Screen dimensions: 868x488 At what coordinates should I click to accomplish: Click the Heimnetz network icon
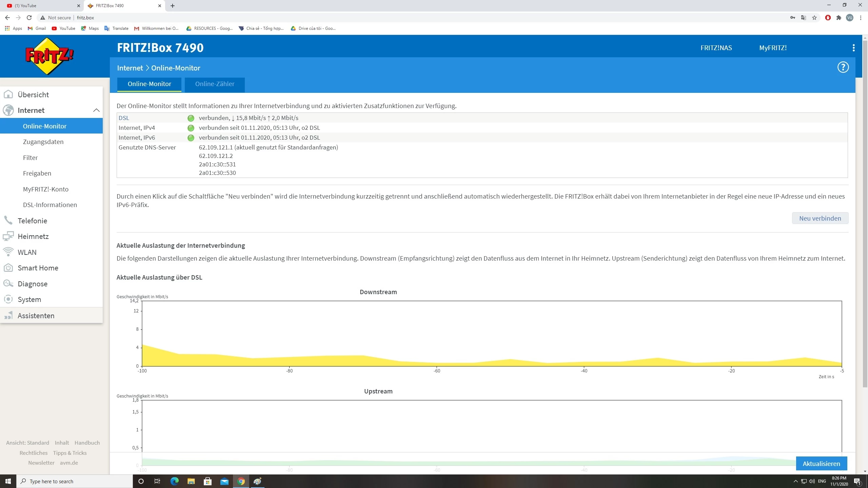tap(8, 236)
